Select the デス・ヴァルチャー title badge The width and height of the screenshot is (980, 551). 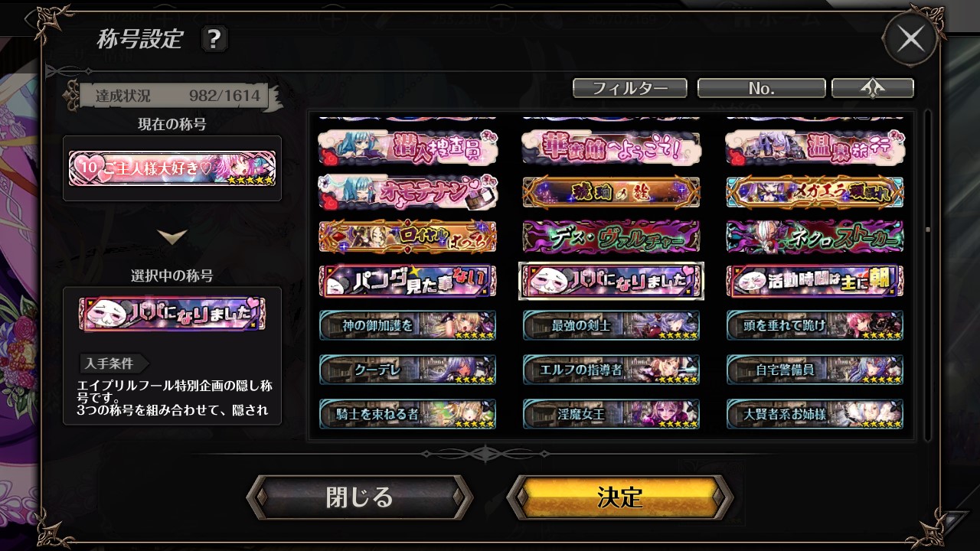click(x=611, y=237)
